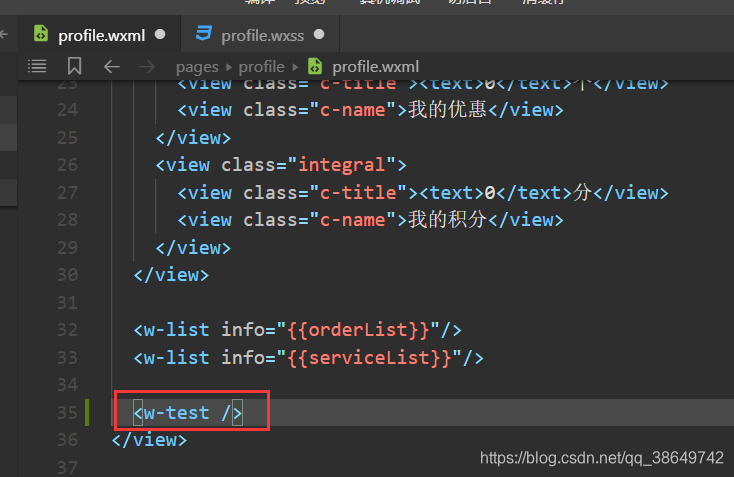The width and height of the screenshot is (734, 477).
Task: Click line number 35 in gutter
Action: [67, 413]
